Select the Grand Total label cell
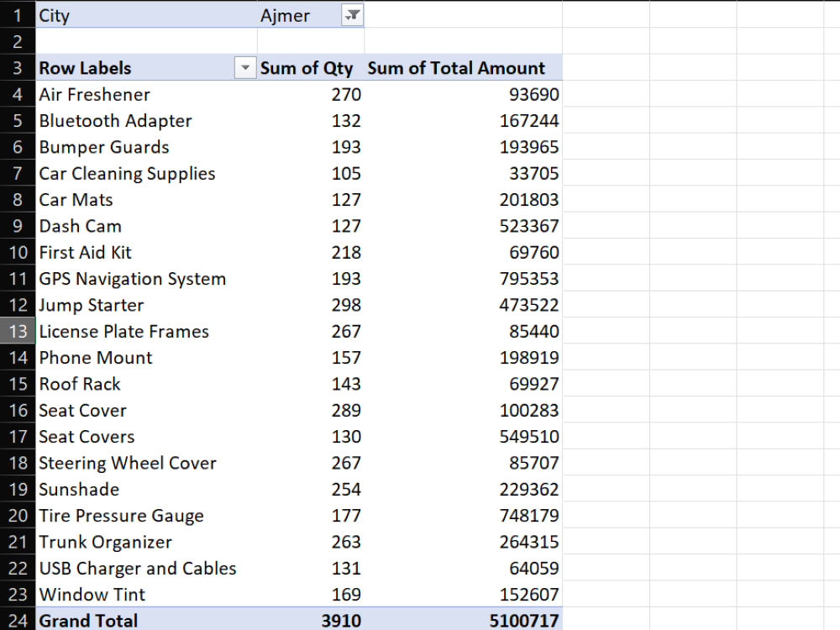 coord(146,621)
